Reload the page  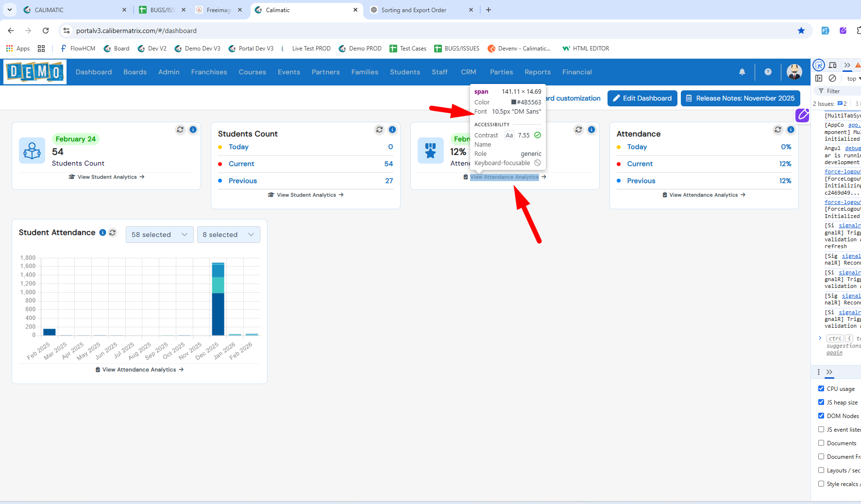[46, 31]
